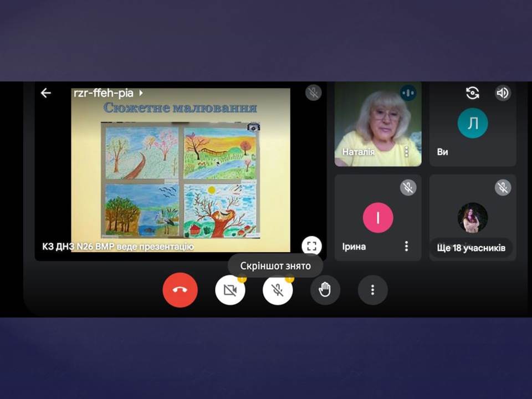The image size is (532, 399).
Task: Show the other 18 participants (Ще 18 учасників)
Action: pyautogui.click(x=471, y=248)
